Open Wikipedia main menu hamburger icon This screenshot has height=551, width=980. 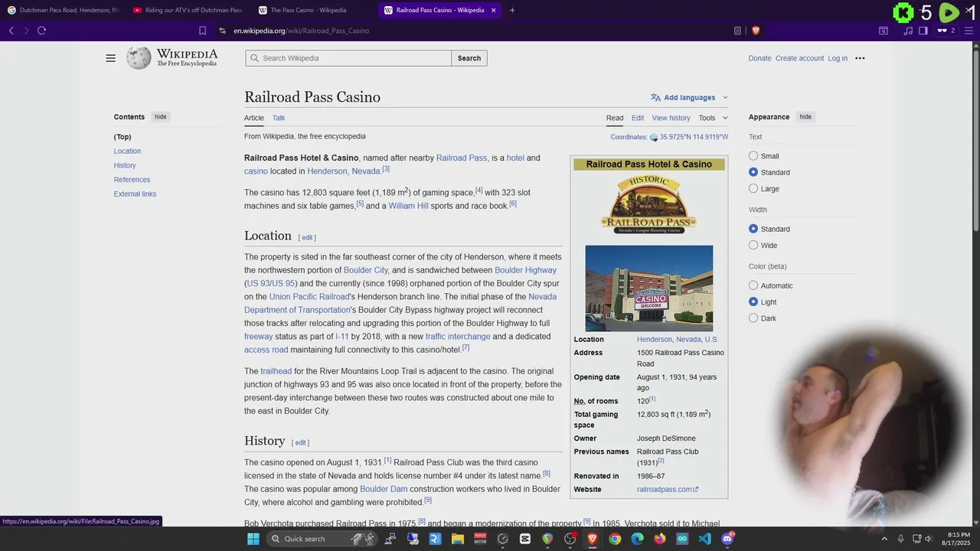click(110, 58)
